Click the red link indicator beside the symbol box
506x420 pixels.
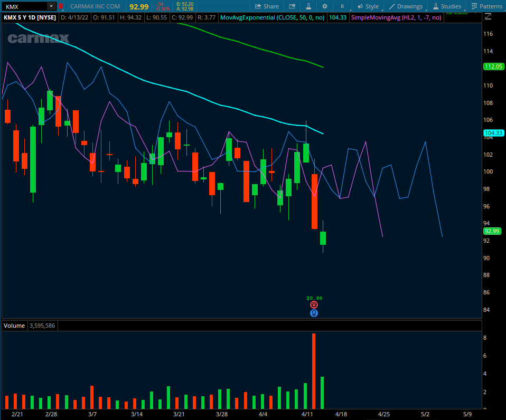pos(60,6)
